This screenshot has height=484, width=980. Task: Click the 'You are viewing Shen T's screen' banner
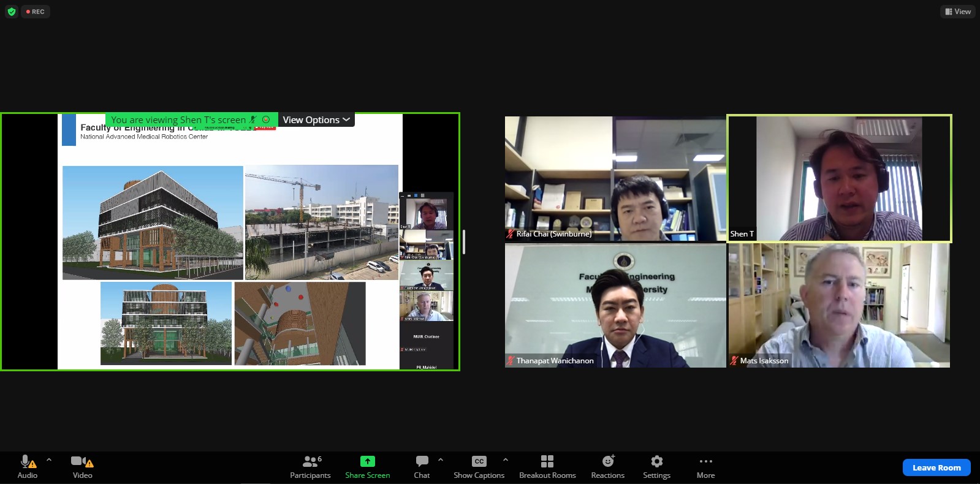(178, 120)
